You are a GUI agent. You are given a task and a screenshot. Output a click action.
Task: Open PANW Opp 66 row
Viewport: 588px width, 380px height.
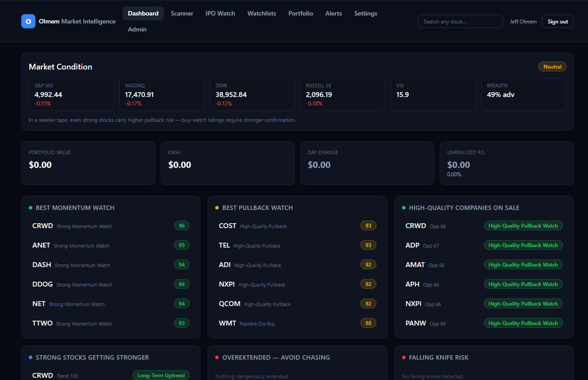[484, 323]
